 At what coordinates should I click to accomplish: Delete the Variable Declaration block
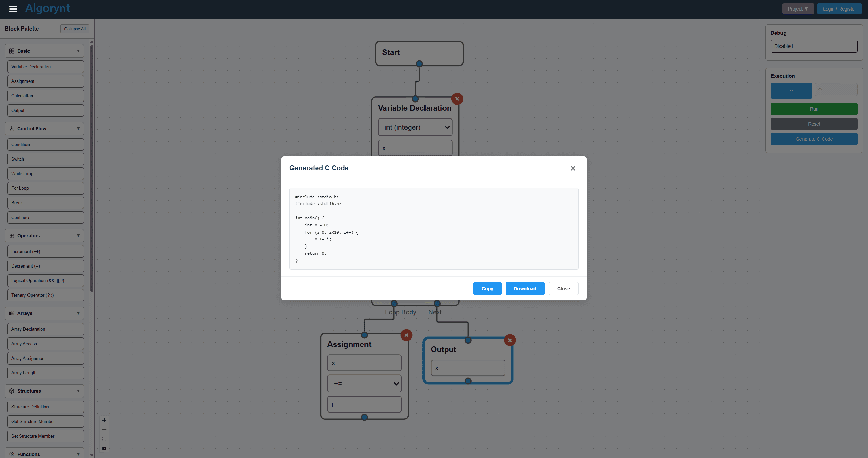point(457,99)
